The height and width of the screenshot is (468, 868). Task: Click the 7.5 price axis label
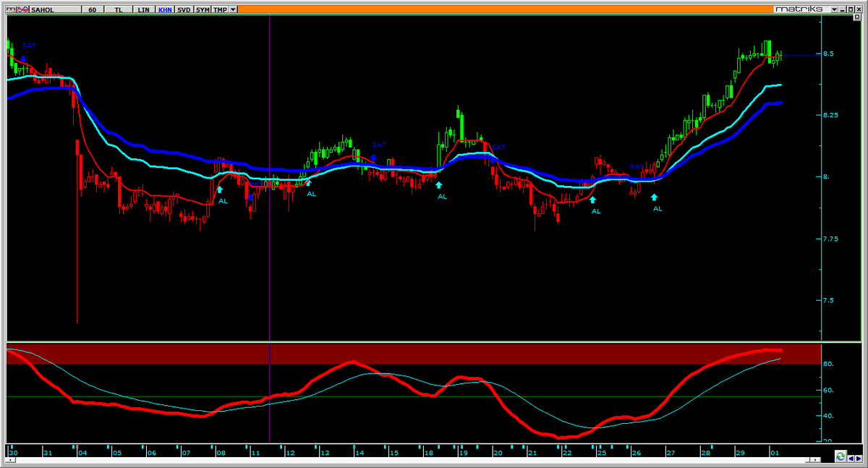click(x=828, y=300)
